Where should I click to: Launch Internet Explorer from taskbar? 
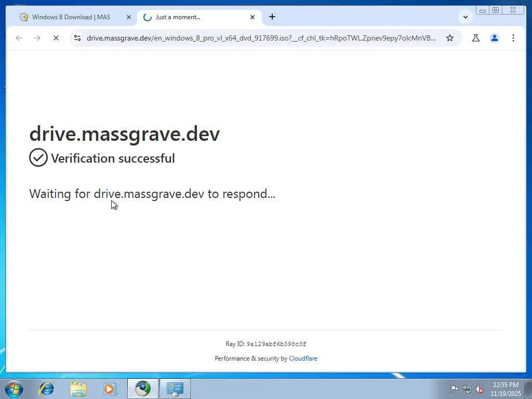[x=46, y=389]
